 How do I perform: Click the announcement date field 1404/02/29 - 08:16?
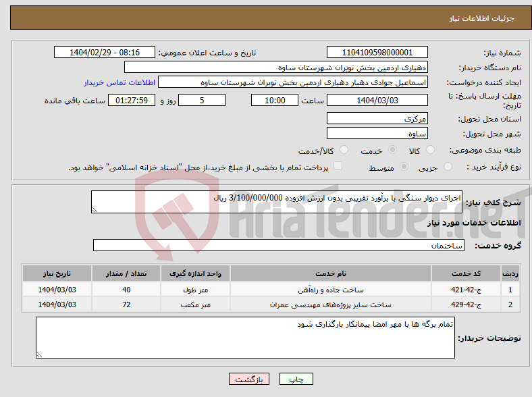click(x=105, y=52)
